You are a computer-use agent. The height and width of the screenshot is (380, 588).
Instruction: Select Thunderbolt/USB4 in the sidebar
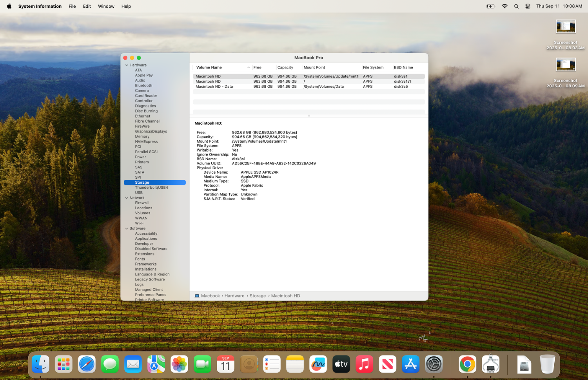pyautogui.click(x=151, y=188)
